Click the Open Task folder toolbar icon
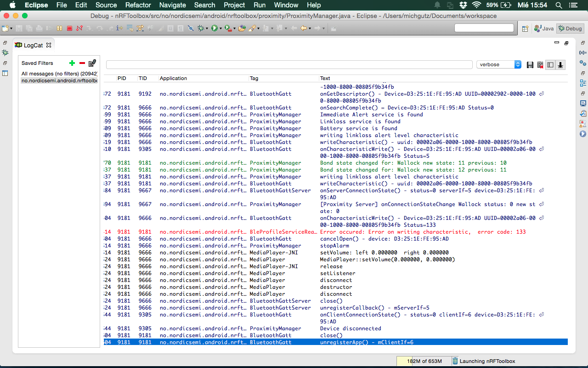The height and width of the screenshot is (368, 588). [x=242, y=28]
